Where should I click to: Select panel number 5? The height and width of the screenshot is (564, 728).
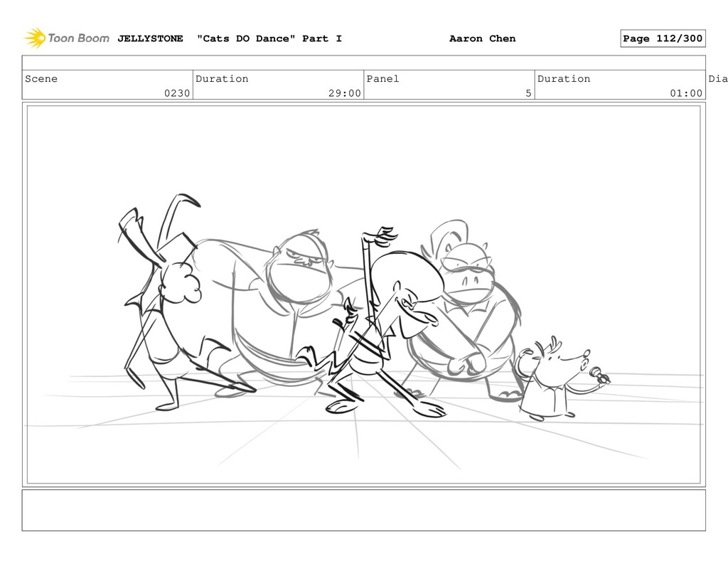528,93
